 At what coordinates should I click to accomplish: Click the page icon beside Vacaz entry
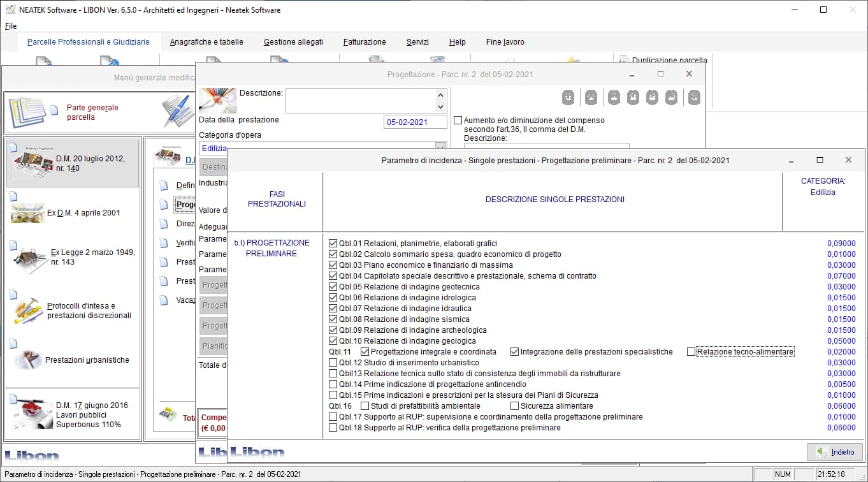[x=163, y=300]
